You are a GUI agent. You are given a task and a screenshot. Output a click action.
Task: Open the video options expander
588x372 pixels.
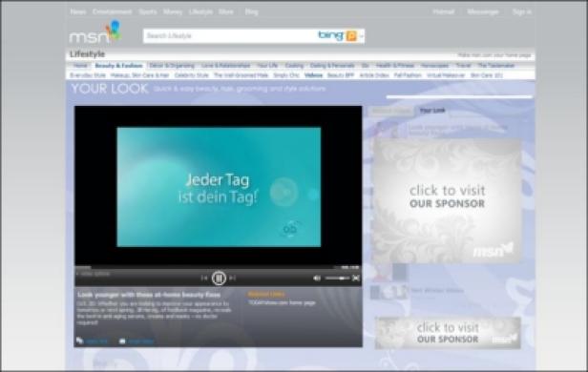[x=93, y=274]
